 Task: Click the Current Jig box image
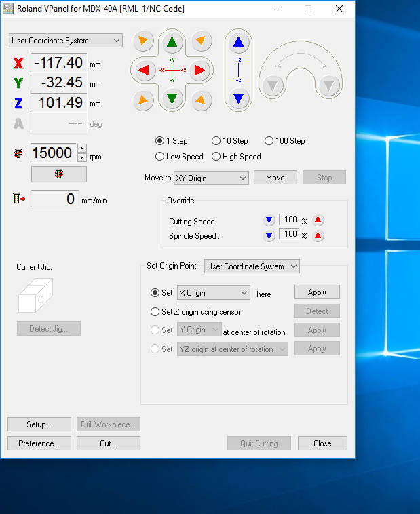[35, 296]
